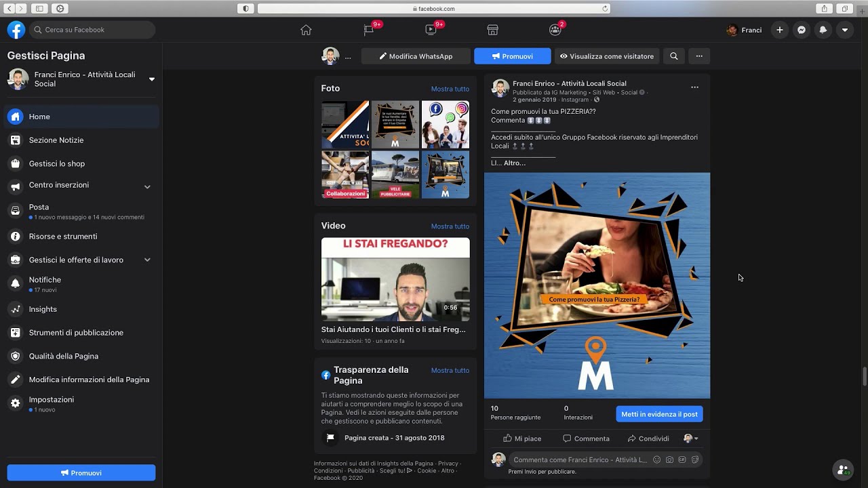Open the Home feed icon in top navigation
The height and width of the screenshot is (488, 868).
click(306, 30)
